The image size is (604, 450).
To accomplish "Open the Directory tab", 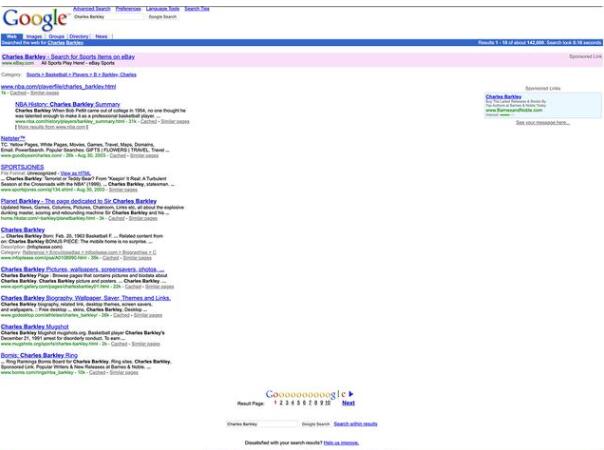I will coord(80,36).
